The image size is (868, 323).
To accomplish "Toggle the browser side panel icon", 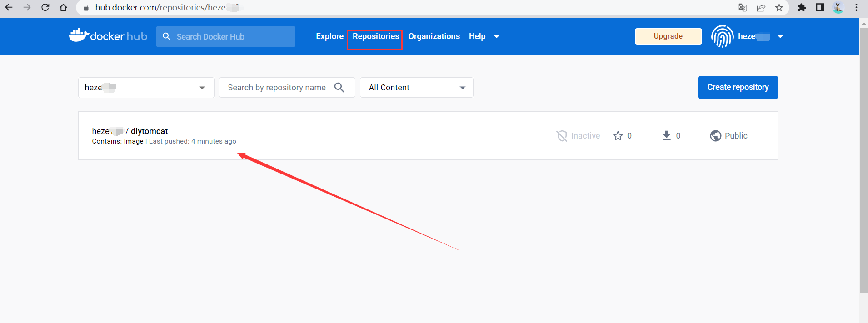I will click(820, 7).
